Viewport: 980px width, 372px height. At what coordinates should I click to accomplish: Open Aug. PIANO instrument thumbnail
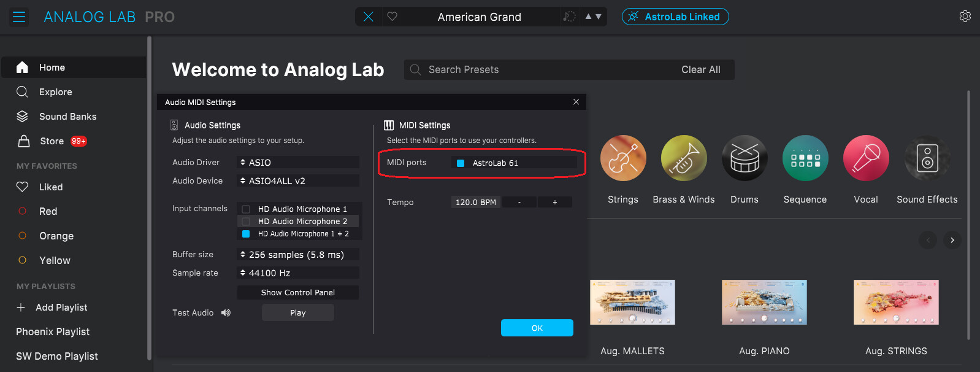pyautogui.click(x=764, y=302)
